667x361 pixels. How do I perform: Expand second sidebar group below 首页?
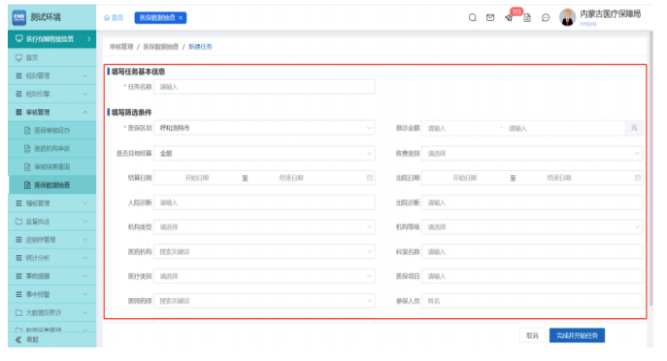coord(52,94)
